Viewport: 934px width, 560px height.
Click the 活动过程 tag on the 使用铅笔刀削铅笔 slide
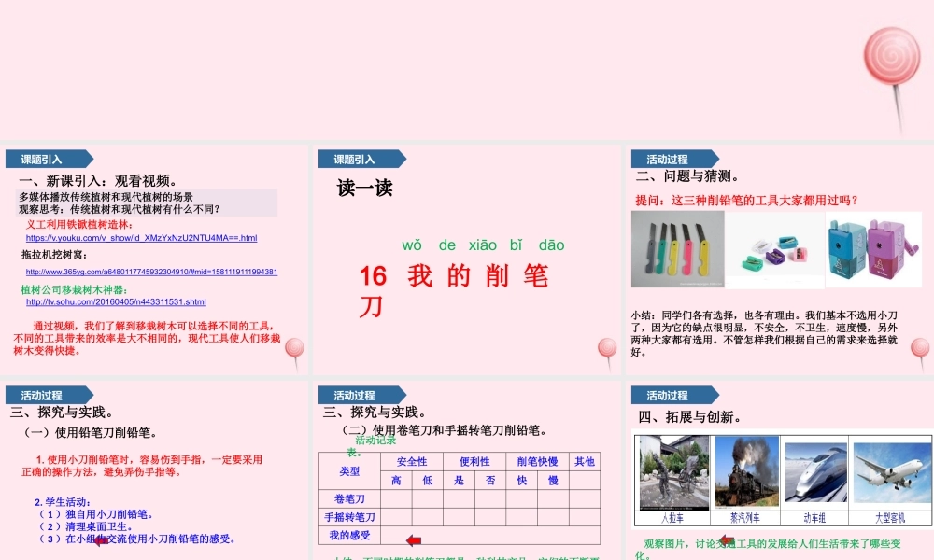[49, 395]
